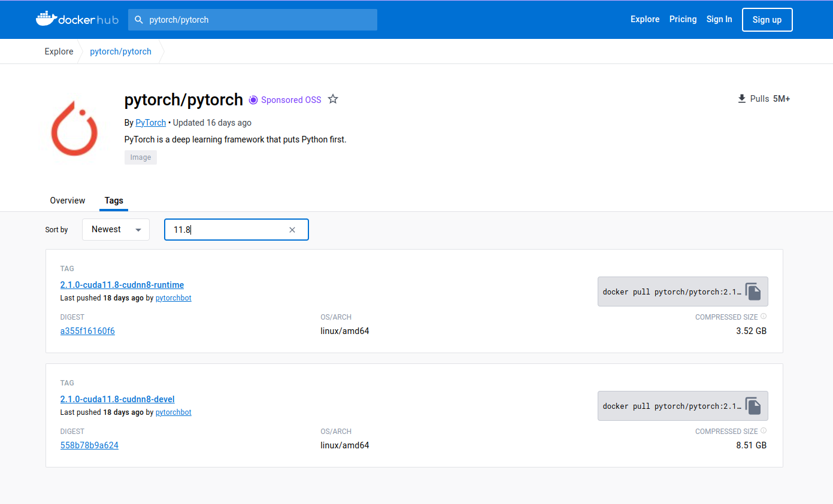Click linux/amd64 in the devel tag card
Image resolution: width=833 pixels, height=504 pixels.
(x=345, y=445)
